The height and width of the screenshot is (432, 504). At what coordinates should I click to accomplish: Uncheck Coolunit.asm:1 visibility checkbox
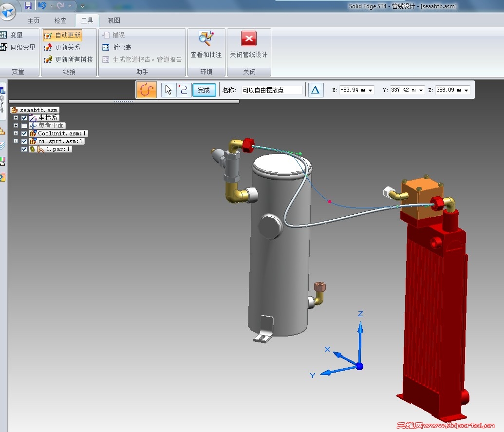point(24,133)
